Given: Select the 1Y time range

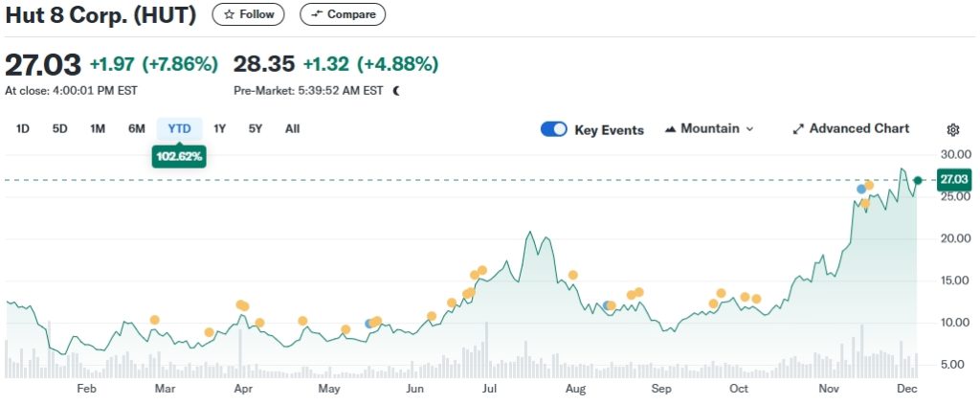Looking at the screenshot, I should point(219,129).
